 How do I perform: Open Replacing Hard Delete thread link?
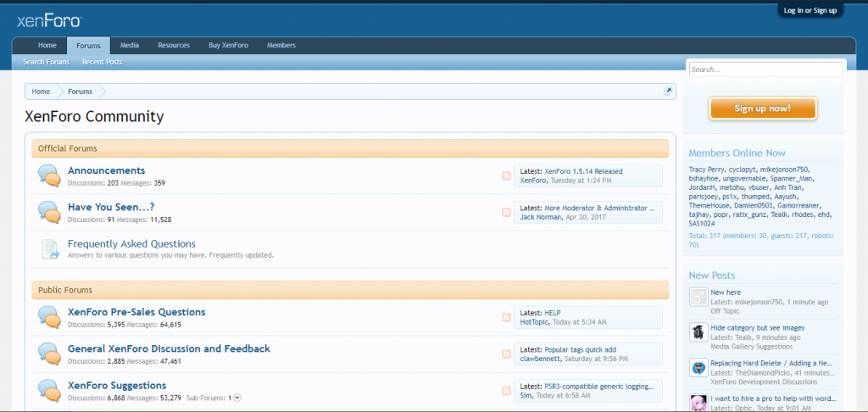[771, 364]
